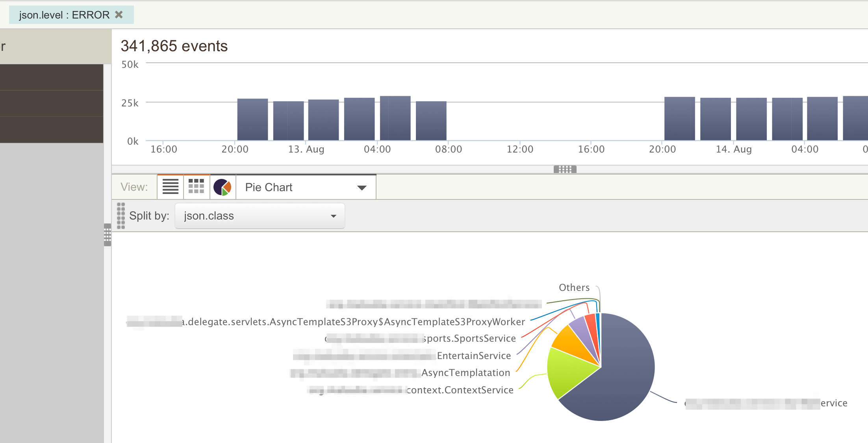The image size is (868, 443).
Task: Grab the vertical sidebar resize handle
Action: (108, 235)
